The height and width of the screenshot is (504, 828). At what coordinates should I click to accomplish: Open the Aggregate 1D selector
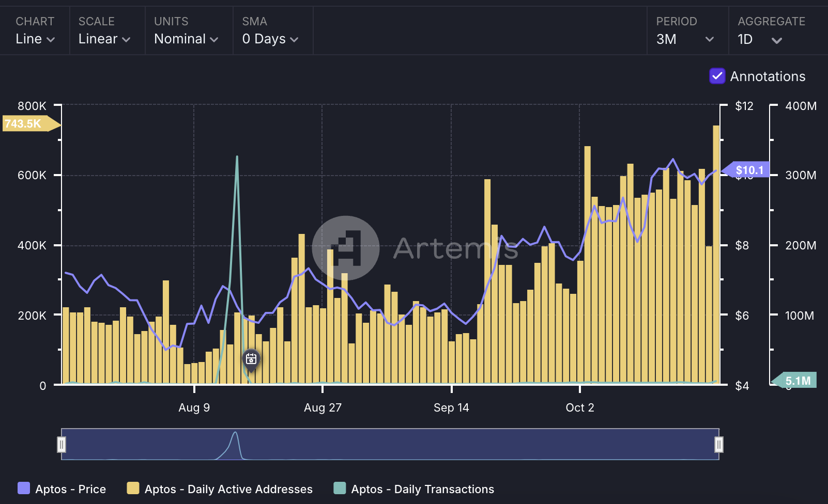tap(759, 39)
